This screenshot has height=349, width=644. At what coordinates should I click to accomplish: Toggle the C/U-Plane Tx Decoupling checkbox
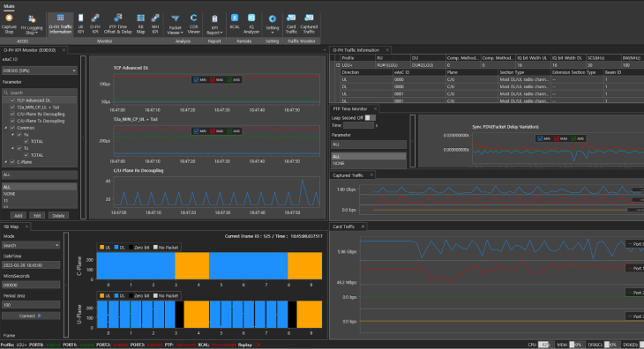(x=12, y=121)
